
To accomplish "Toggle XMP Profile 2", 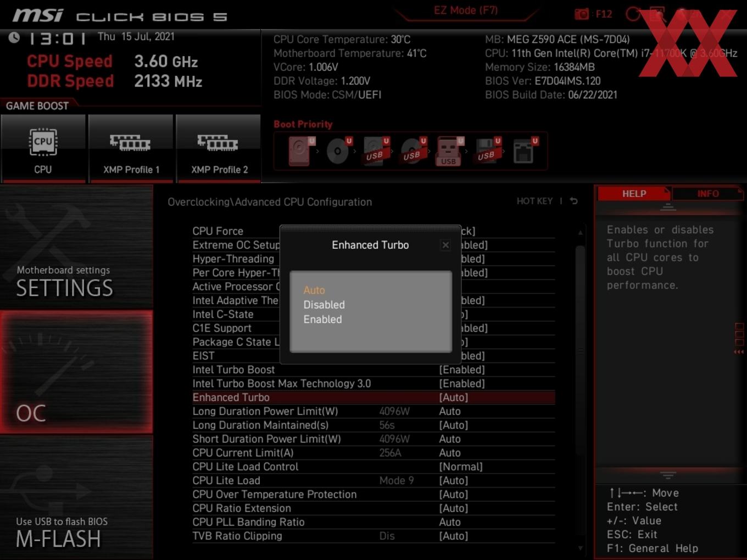I will click(219, 148).
